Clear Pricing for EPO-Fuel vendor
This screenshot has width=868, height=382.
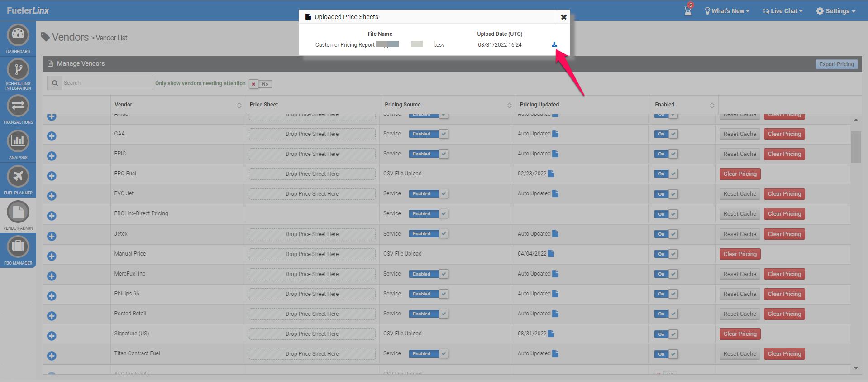tap(740, 174)
